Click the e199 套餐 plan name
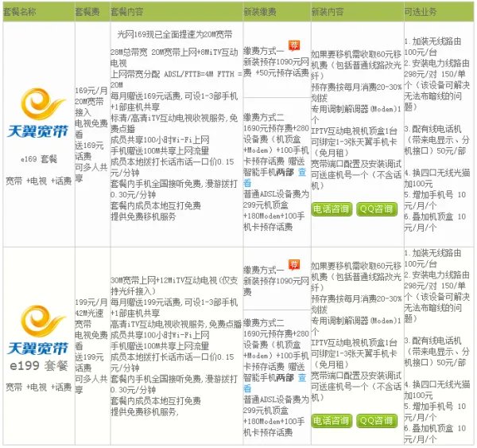The height and width of the screenshot is (448, 477). coord(39,365)
